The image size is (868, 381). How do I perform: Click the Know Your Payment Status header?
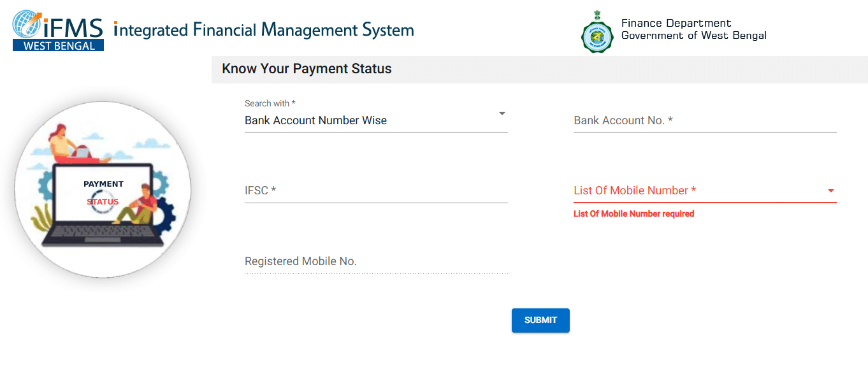pyautogui.click(x=307, y=68)
